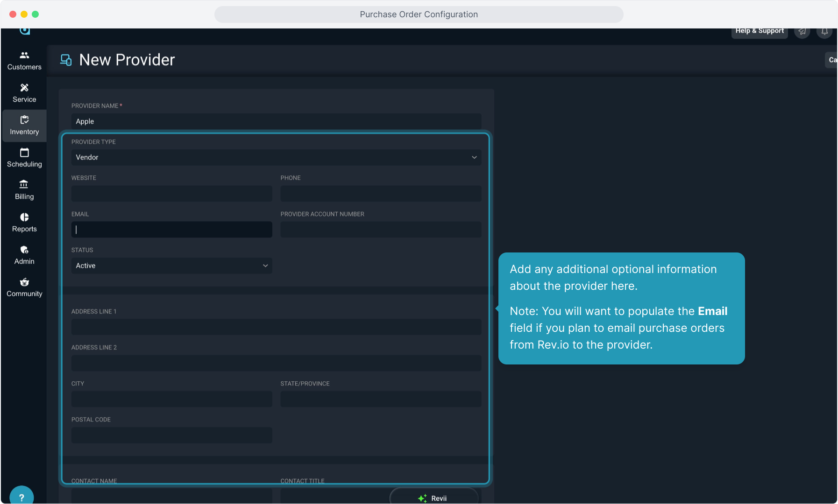Open the Admin settings icon
The image size is (838, 504).
(x=24, y=250)
